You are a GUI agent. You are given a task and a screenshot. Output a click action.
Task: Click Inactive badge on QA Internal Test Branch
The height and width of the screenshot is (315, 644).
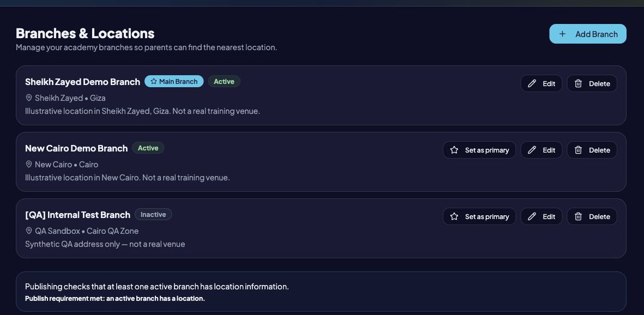coord(153,214)
